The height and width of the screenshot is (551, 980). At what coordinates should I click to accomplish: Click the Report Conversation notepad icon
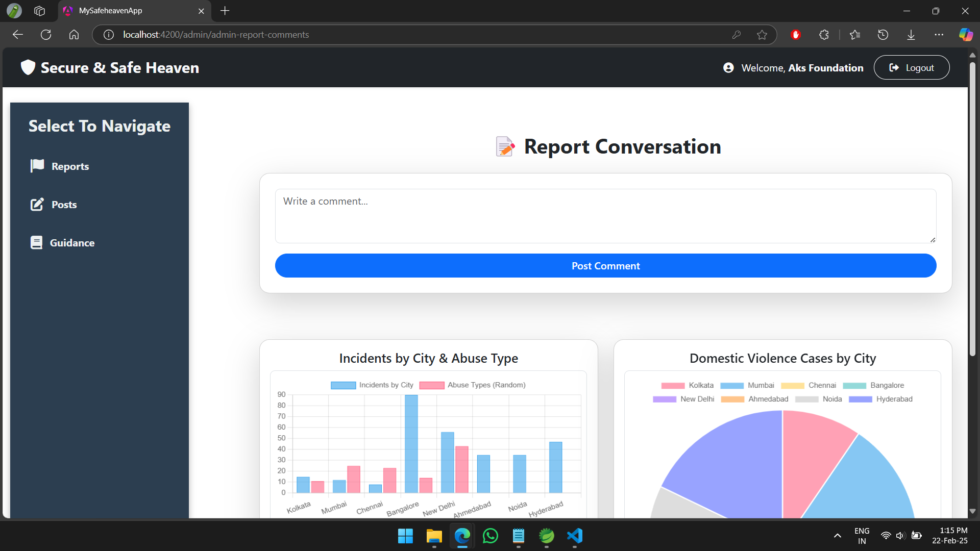(x=505, y=147)
